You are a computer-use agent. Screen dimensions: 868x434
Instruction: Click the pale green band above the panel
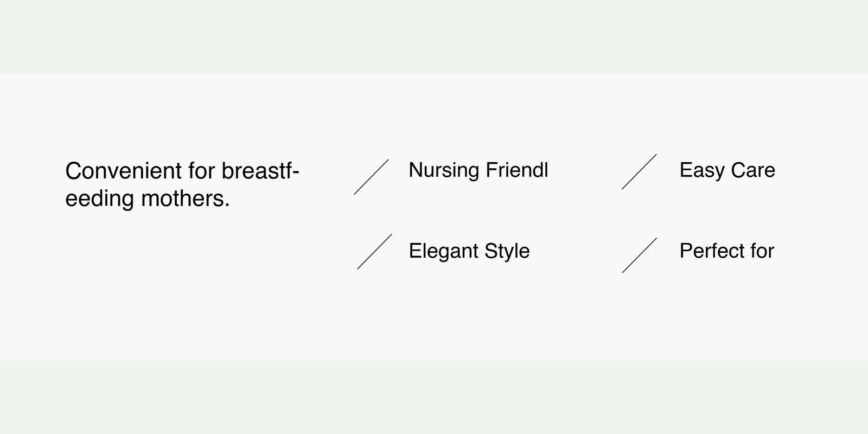pyautogui.click(x=434, y=36)
